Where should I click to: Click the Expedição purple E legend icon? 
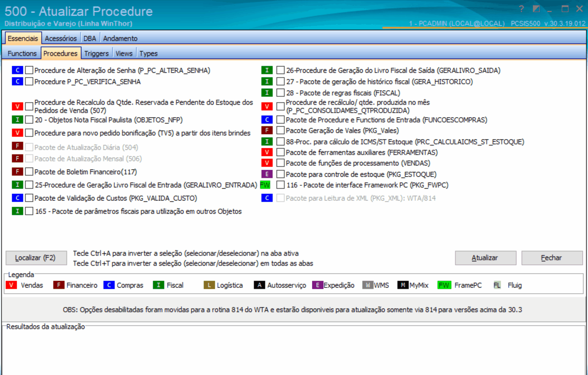pyautogui.click(x=318, y=285)
